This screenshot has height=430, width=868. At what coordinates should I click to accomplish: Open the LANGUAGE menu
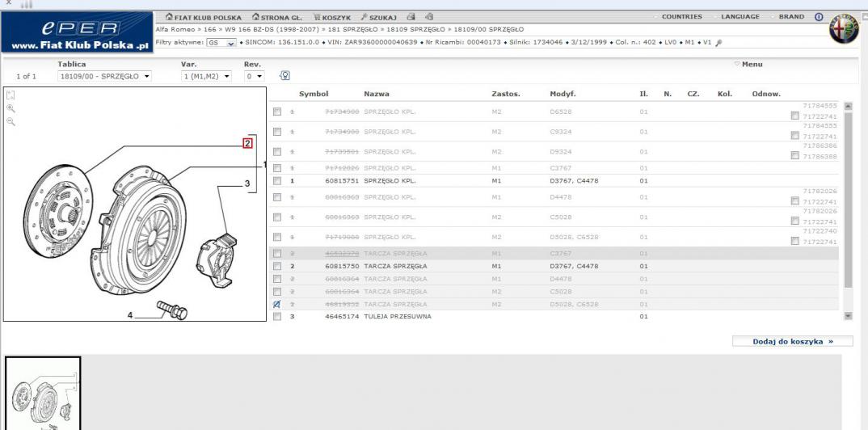tap(739, 17)
